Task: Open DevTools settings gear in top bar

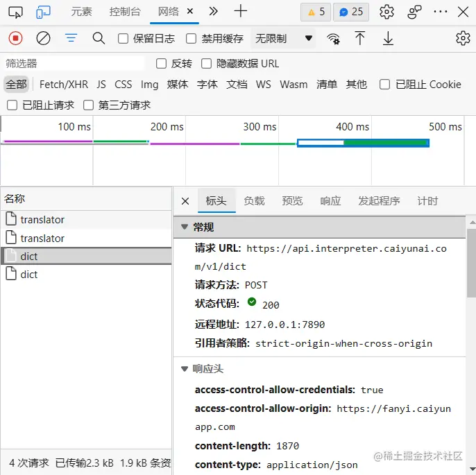Action: click(386, 12)
